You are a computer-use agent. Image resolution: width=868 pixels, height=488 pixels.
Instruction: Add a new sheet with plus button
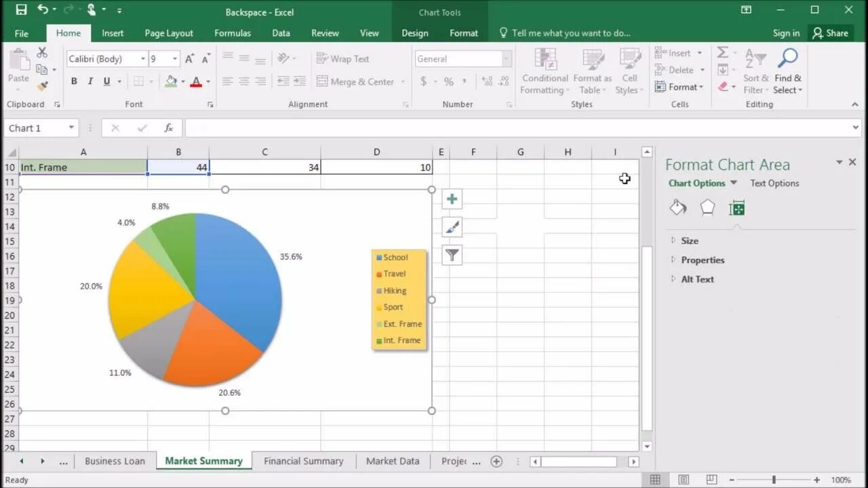point(496,462)
